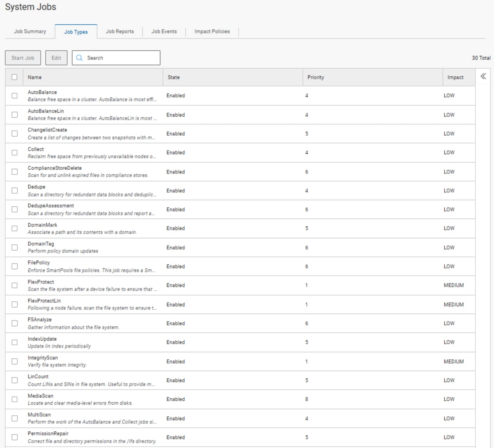
Task: Check the LinCount checkbox
Action: (14, 380)
